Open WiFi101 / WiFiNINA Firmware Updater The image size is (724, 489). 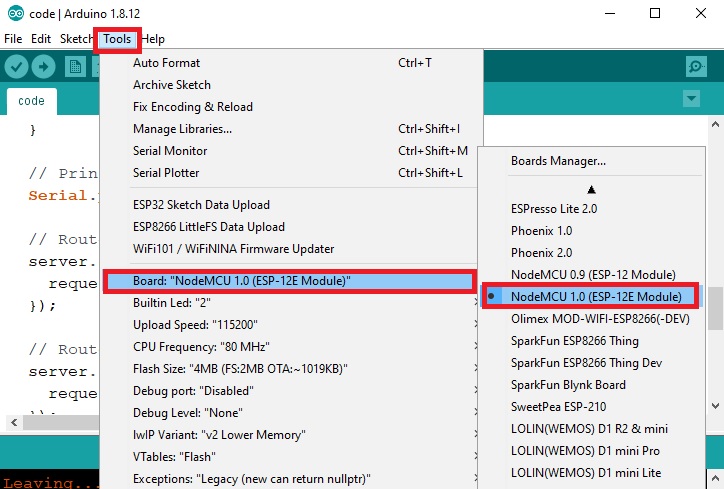tap(291, 249)
